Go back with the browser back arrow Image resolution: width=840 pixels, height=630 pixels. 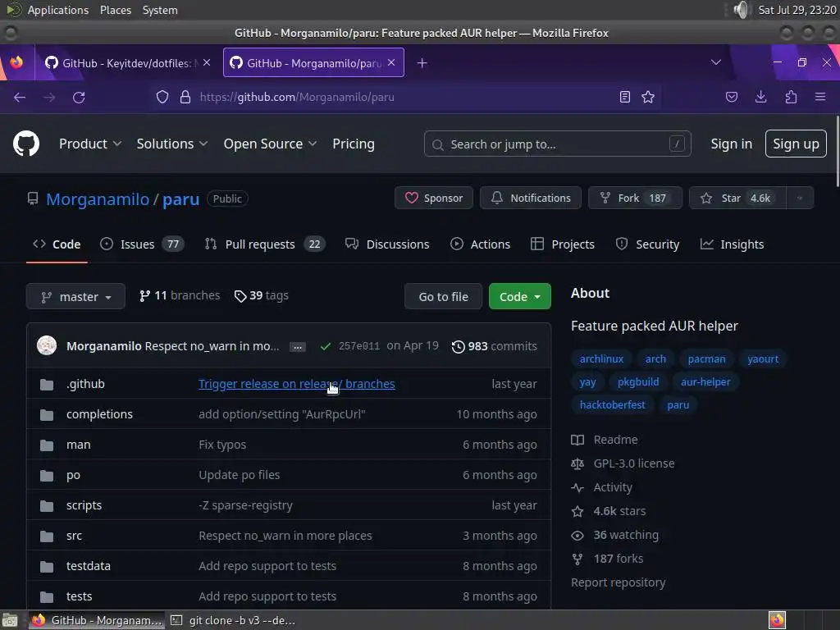(20, 97)
